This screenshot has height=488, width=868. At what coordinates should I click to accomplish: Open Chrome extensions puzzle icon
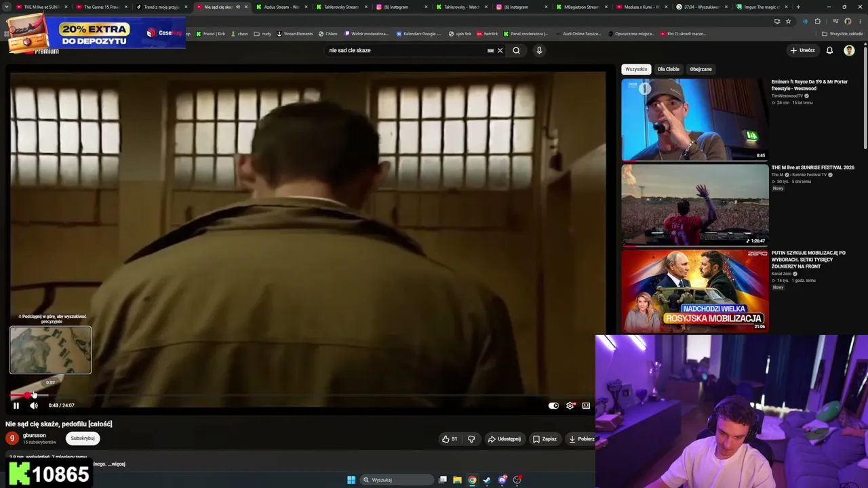[818, 21]
